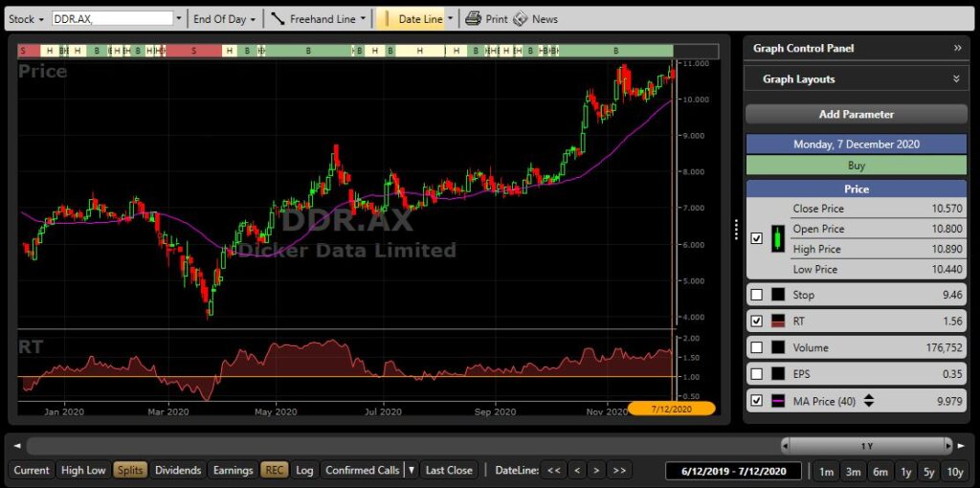Expand the Graph Layouts section

click(956, 79)
